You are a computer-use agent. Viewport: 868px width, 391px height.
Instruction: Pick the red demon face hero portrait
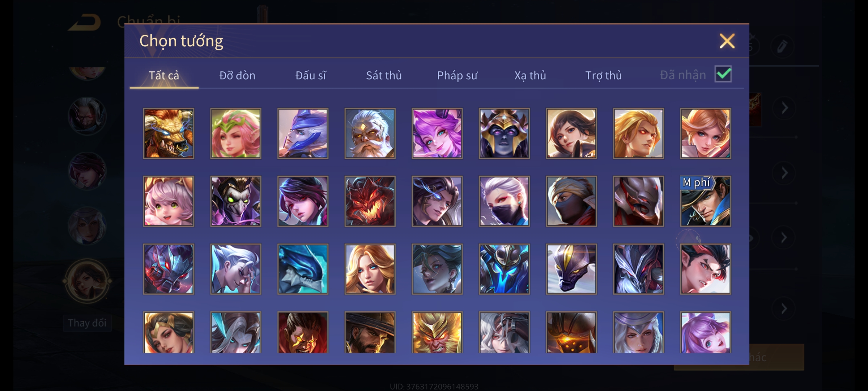click(x=370, y=201)
